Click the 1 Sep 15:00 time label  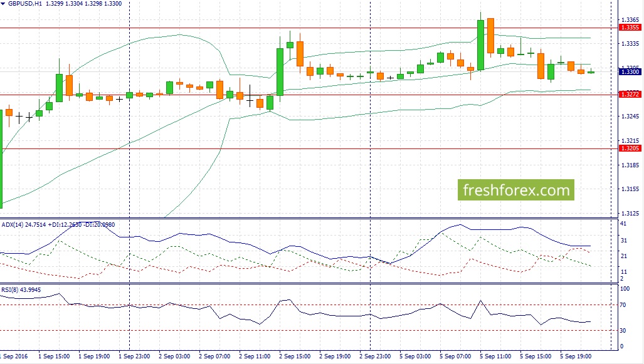[x=54, y=356]
